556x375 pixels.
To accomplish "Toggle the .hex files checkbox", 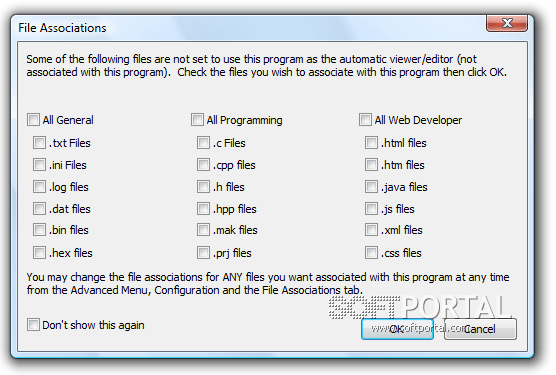I will point(39,253).
